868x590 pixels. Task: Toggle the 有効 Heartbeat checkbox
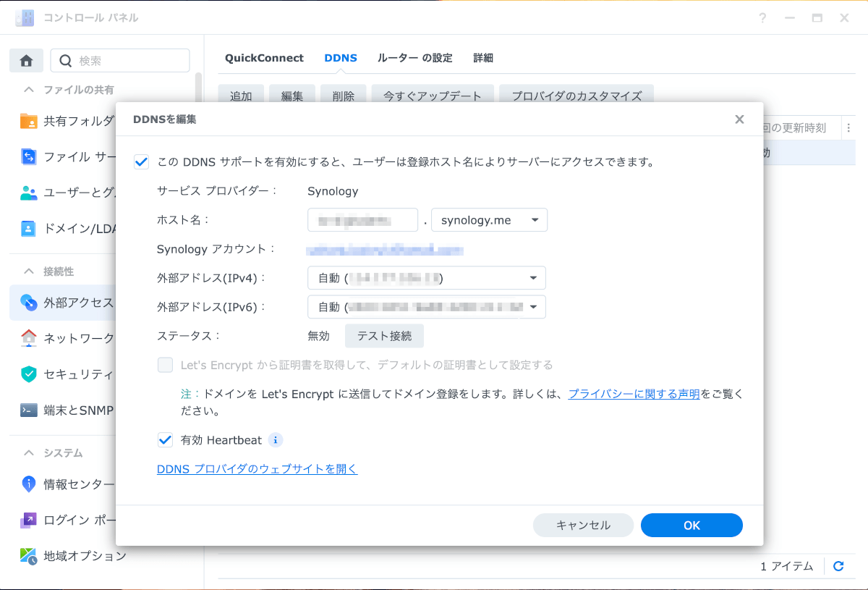click(166, 439)
